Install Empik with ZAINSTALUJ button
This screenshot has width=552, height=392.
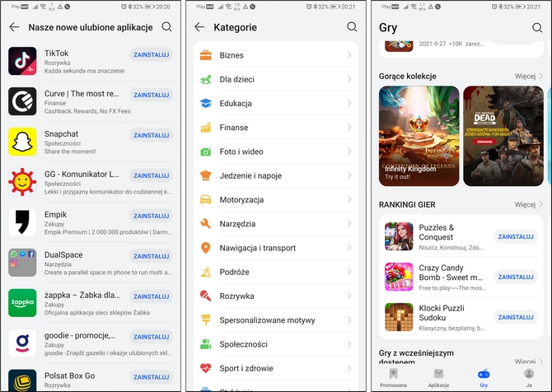click(x=151, y=216)
